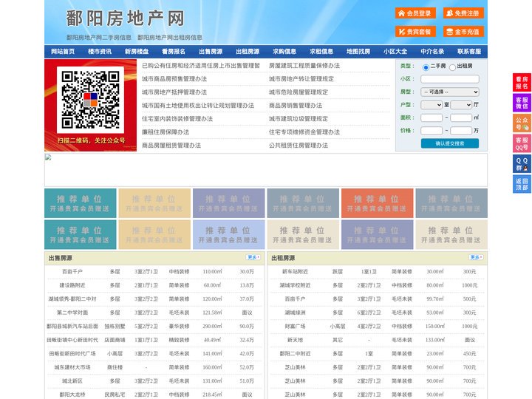Open 湖城绿洲 rental listing
532x399 pixels.
coord(295,313)
